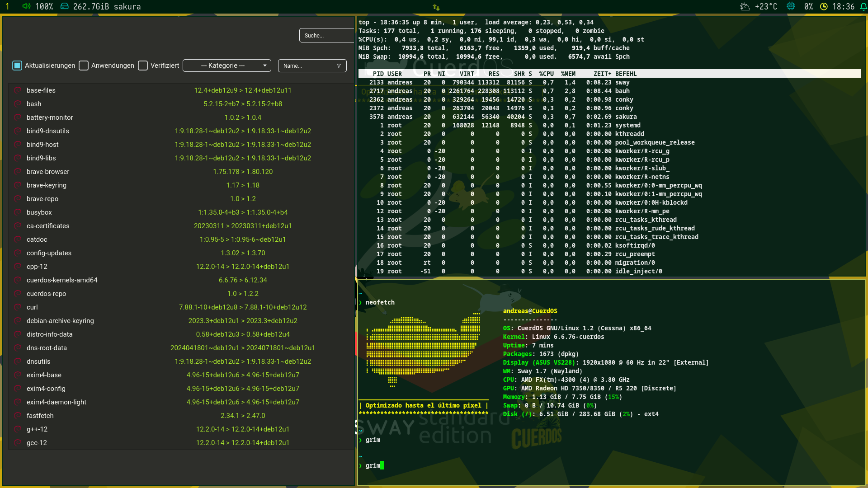Click the filter funnel icon in the Name field
This screenshot has width=868, height=488.
[x=339, y=66]
